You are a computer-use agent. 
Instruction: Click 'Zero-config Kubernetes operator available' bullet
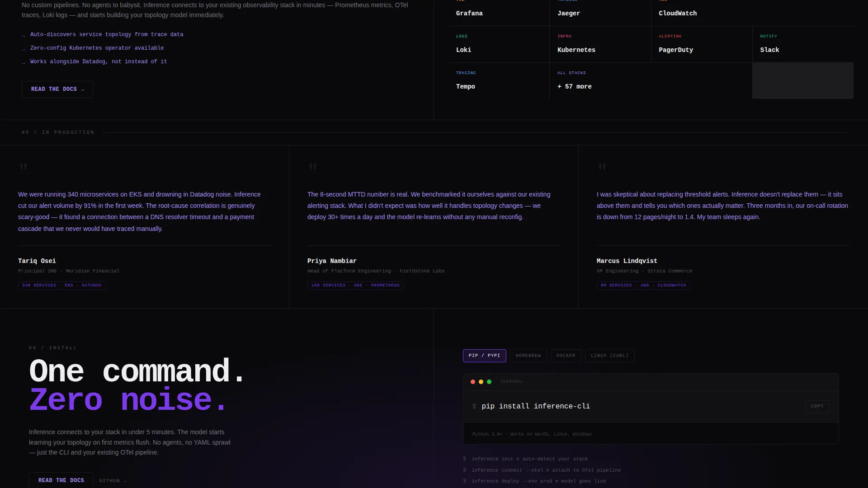[x=97, y=48]
